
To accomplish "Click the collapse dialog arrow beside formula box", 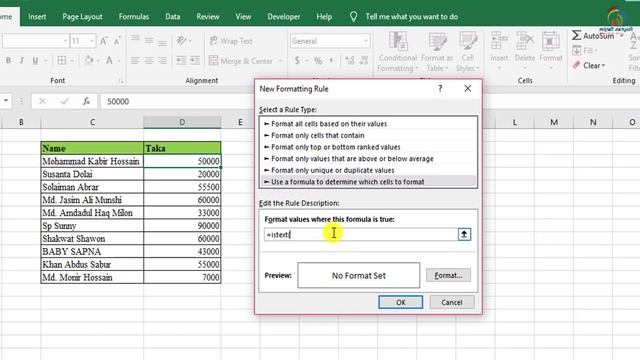I will pos(464,234).
